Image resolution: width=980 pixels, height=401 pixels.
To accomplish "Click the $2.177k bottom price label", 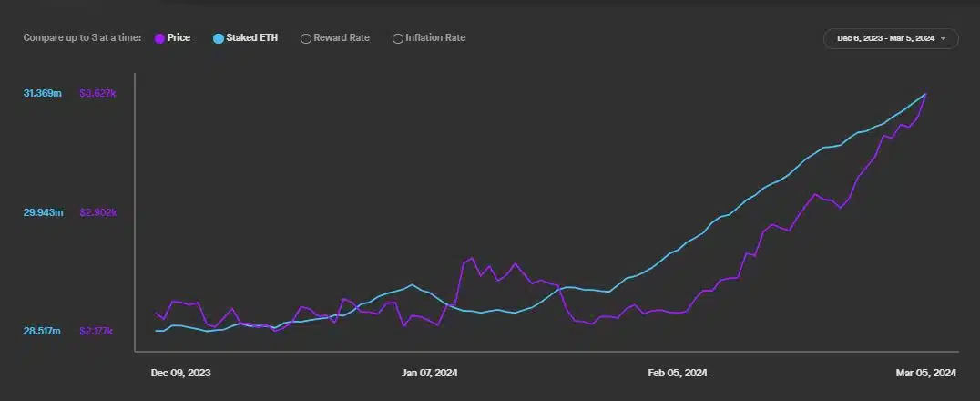I will 97,331.
